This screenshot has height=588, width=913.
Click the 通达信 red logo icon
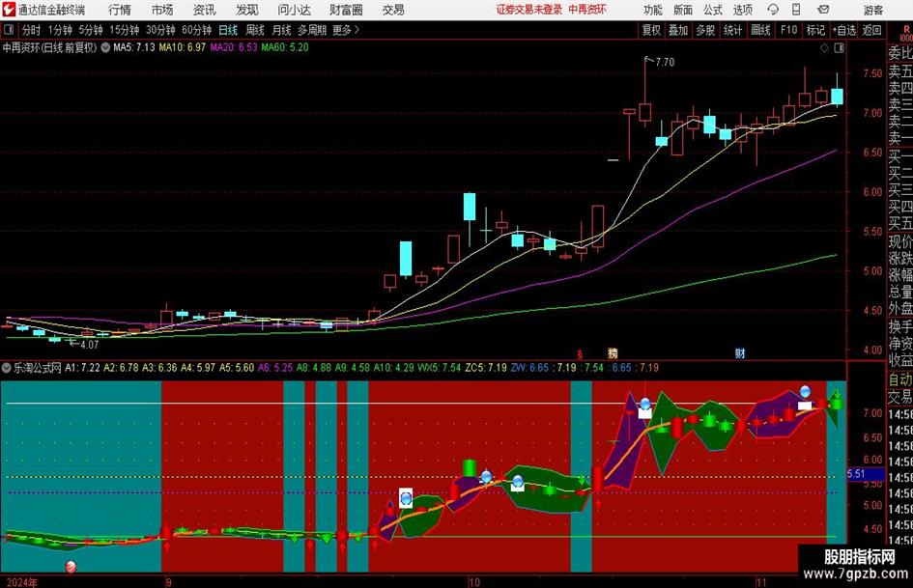(x=8, y=10)
